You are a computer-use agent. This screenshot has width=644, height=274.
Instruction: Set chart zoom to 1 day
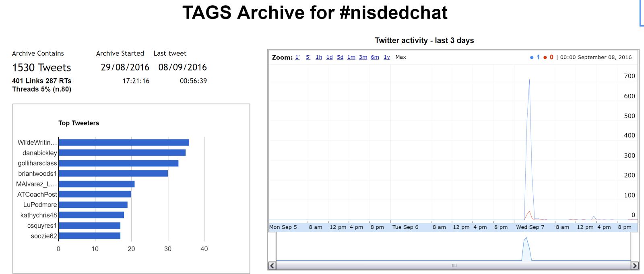329,57
